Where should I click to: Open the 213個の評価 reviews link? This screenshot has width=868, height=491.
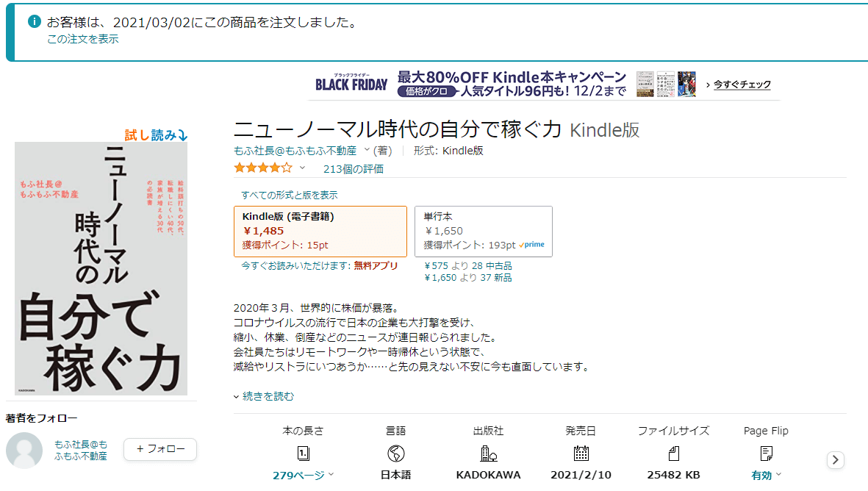point(354,169)
